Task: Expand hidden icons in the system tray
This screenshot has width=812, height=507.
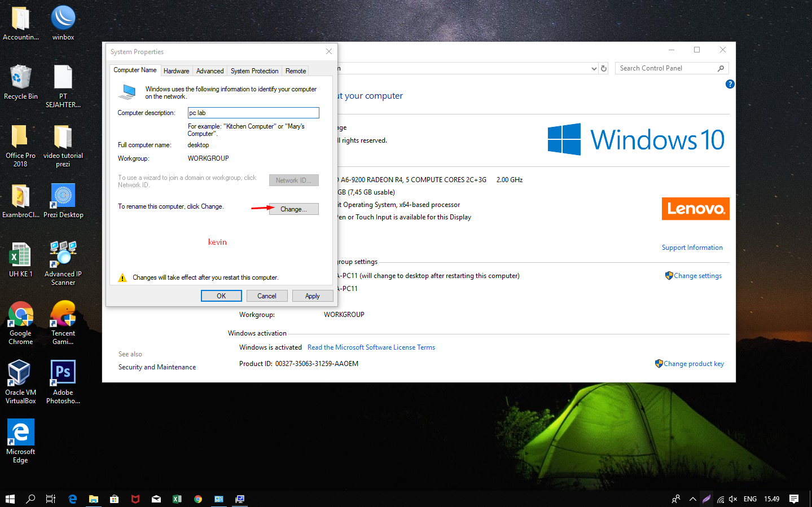Action: 692,499
